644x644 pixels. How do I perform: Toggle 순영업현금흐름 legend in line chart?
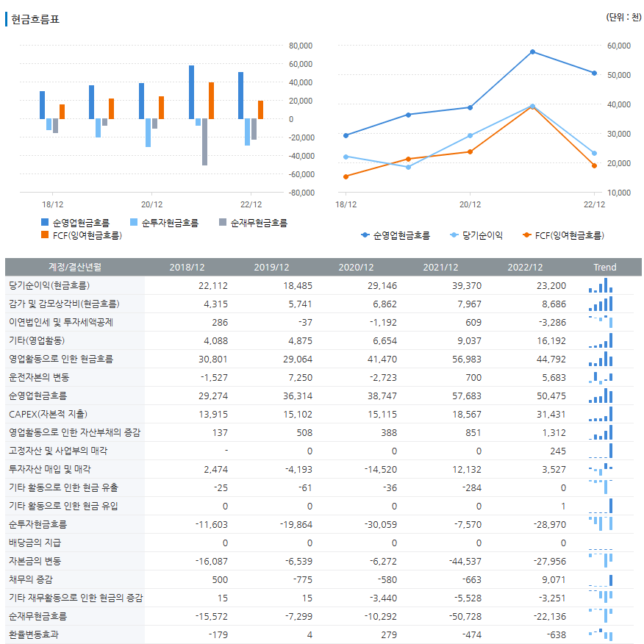coord(396,235)
